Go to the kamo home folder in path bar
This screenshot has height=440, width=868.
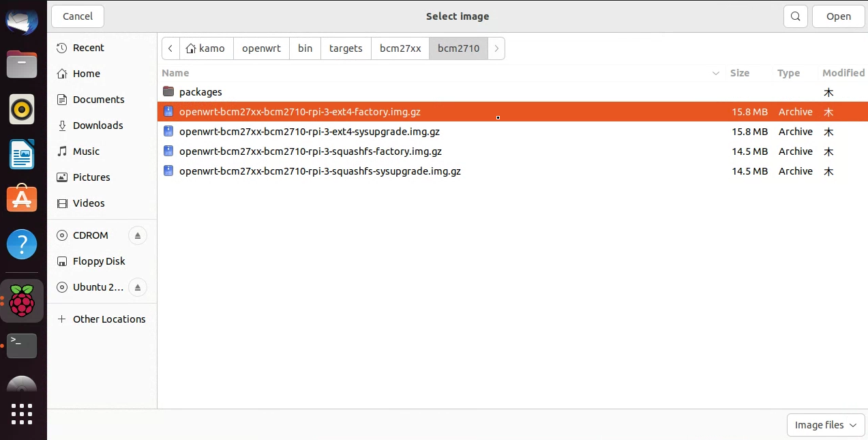point(207,48)
